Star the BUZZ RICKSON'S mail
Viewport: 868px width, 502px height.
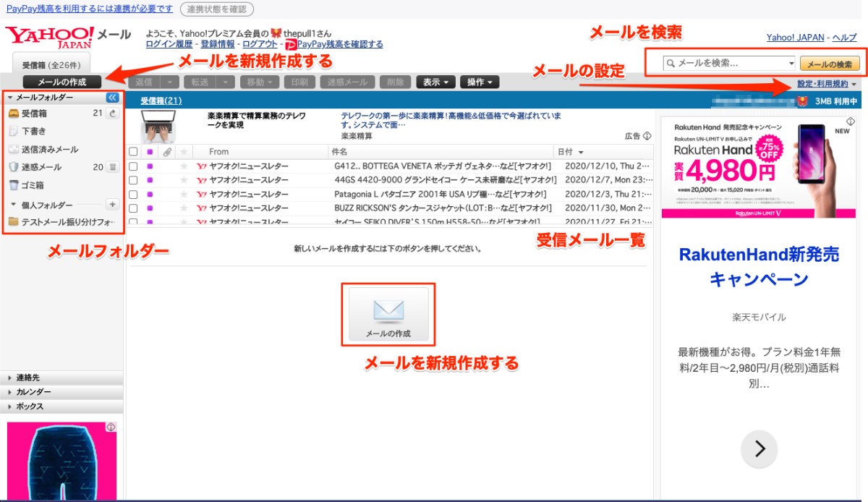click(x=184, y=208)
